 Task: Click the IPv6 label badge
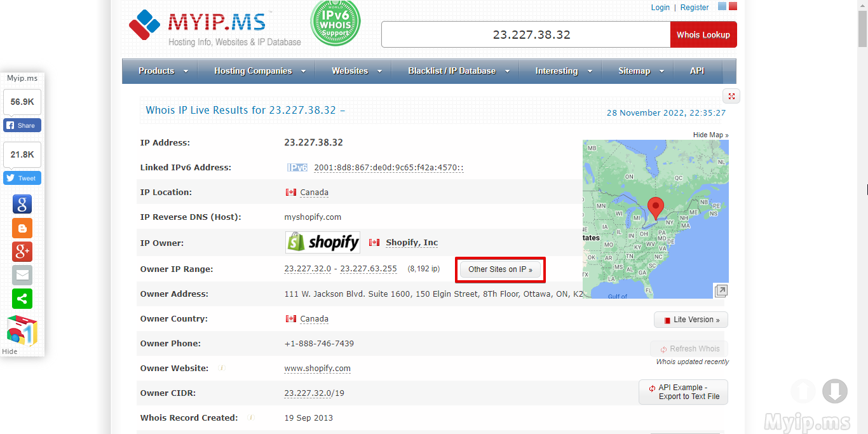point(297,168)
